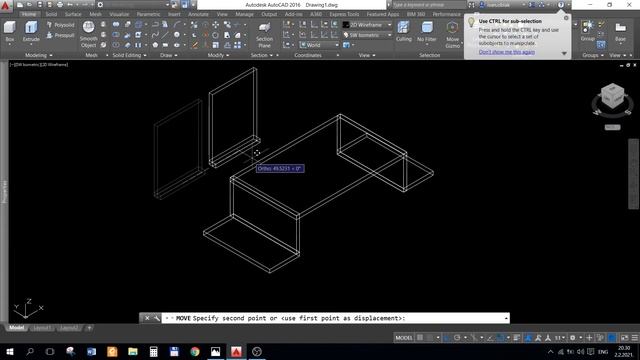The height and width of the screenshot is (360, 640).
Task: Click the Base view icon
Action: click(x=620, y=31)
